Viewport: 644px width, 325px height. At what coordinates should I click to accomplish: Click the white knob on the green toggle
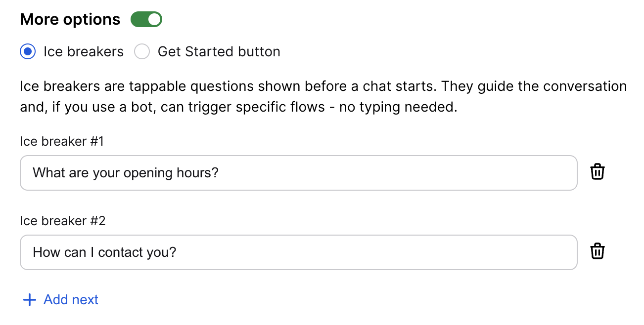pyautogui.click(x=154, y=20)
